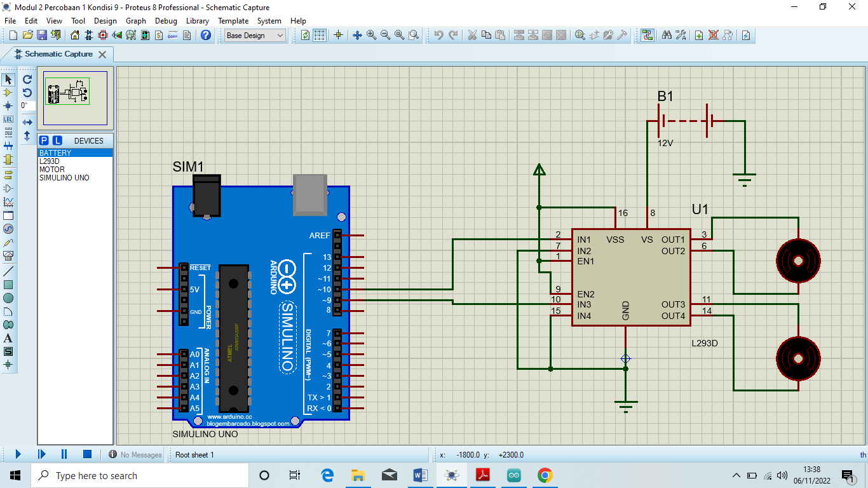
Task: Start simulation with the Play button
Action: coord(18,454)
